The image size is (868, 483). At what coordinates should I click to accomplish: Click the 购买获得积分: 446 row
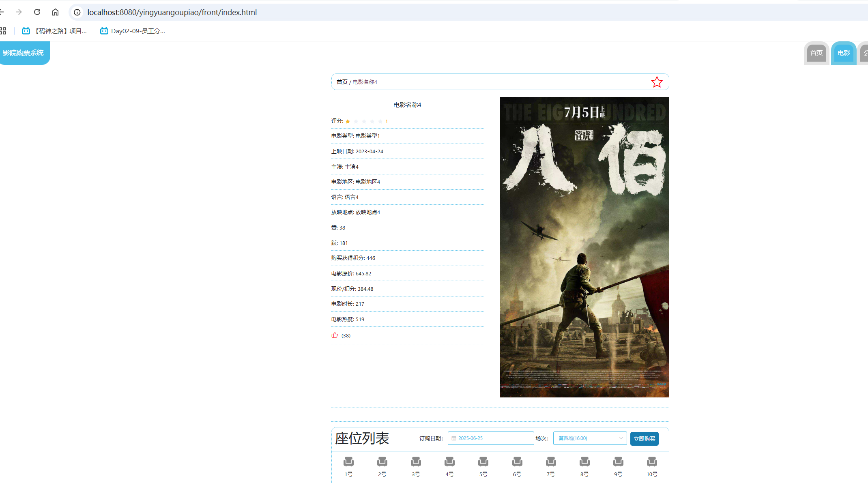click(x=407, y=258)
